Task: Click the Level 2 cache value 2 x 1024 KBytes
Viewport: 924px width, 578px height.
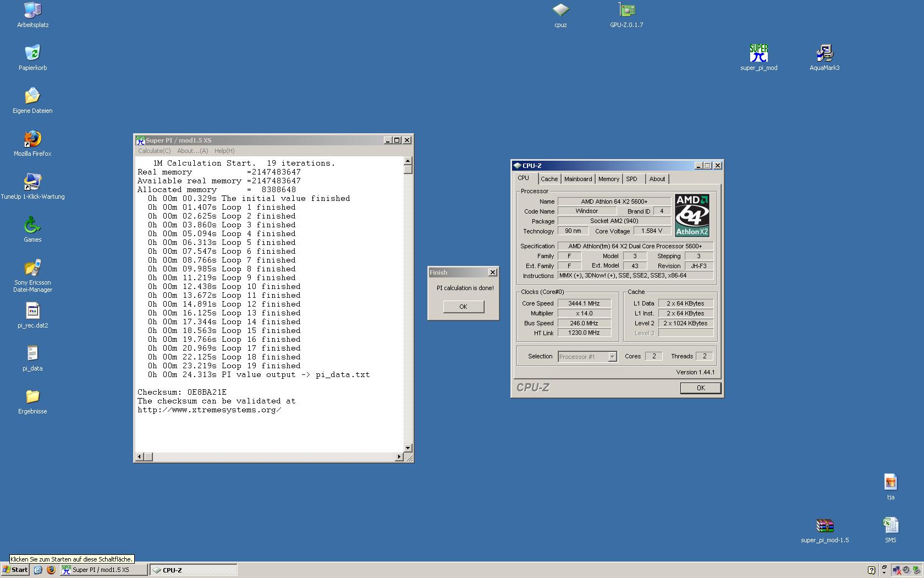Action: (686, 323)
